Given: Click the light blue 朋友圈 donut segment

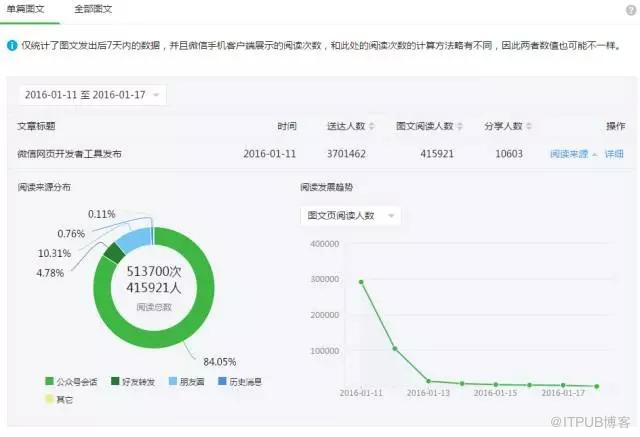Looking at the screenshot, I should pyautogui.click(x=135, y=239).
